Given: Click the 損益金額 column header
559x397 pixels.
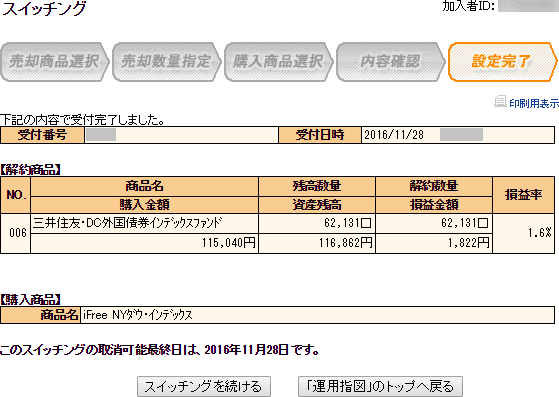Looking at the screenshot, I should point(434,205).
